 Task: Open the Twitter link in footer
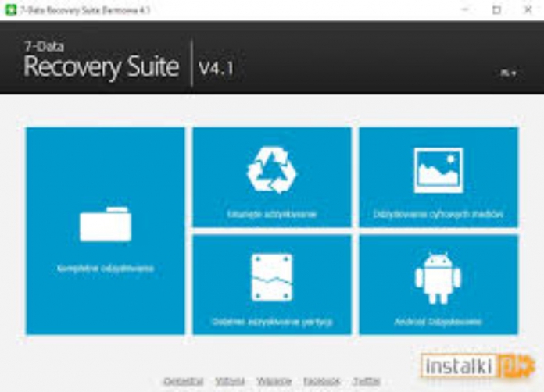(366, 381)
